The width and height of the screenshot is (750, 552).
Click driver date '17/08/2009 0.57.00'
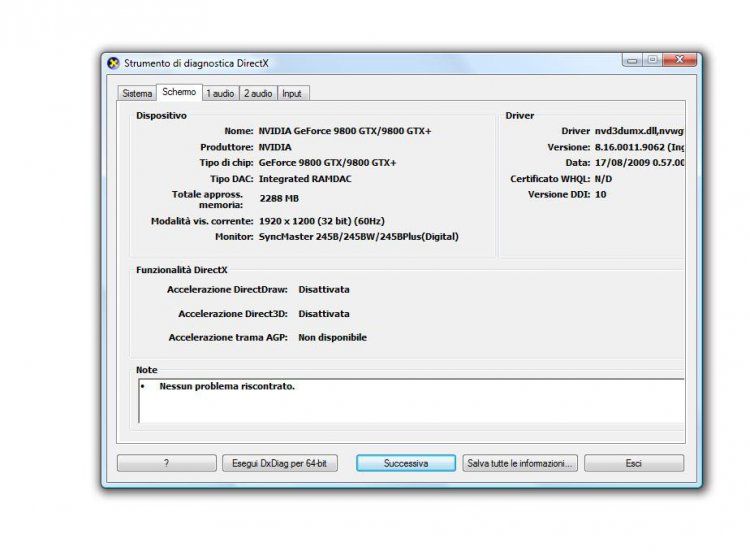[640, 163]
